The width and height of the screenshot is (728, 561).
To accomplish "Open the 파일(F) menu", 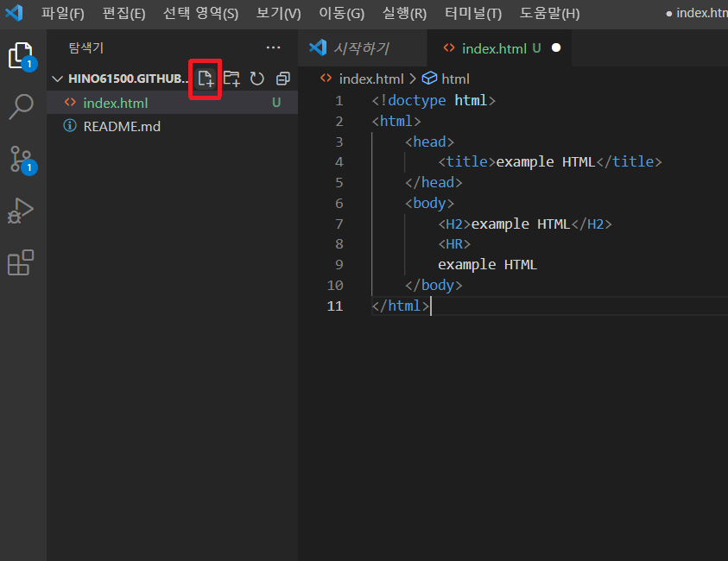I will coord(63,14).
